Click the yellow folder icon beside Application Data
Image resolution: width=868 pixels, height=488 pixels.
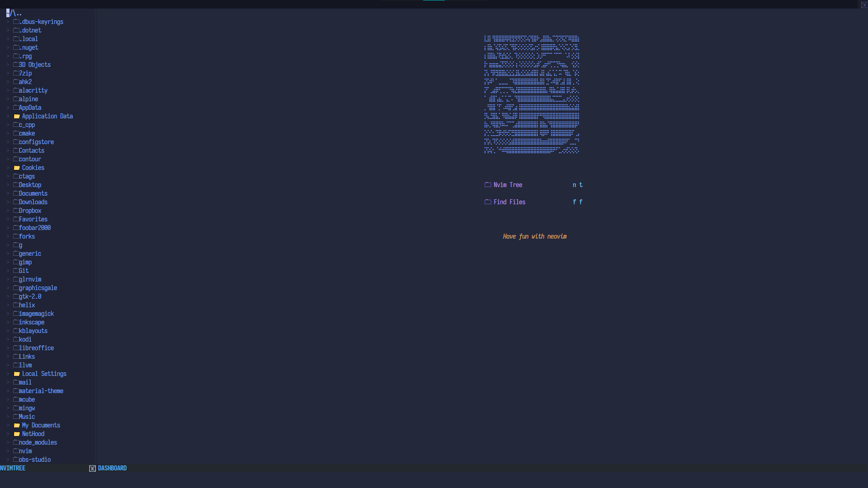coord(17,117)
